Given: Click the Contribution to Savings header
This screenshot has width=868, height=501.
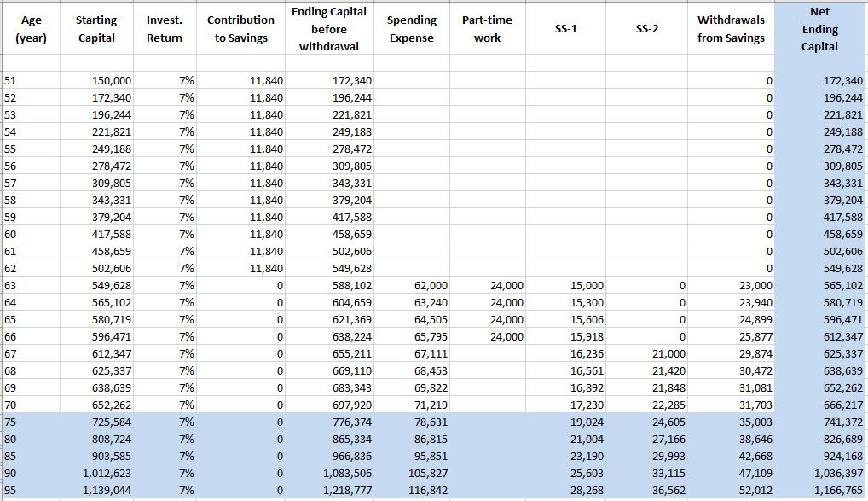Looking at the screenshot, I should (x=240, y=29).
